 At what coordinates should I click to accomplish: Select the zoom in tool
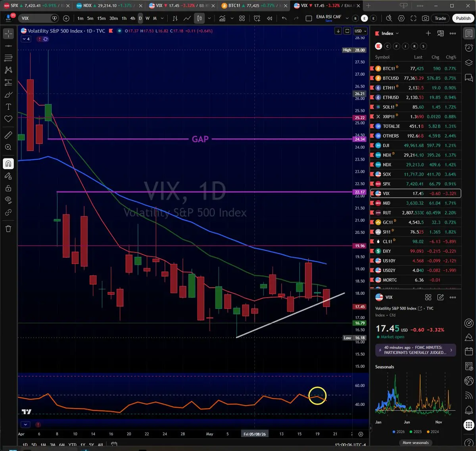coord(8,147)
